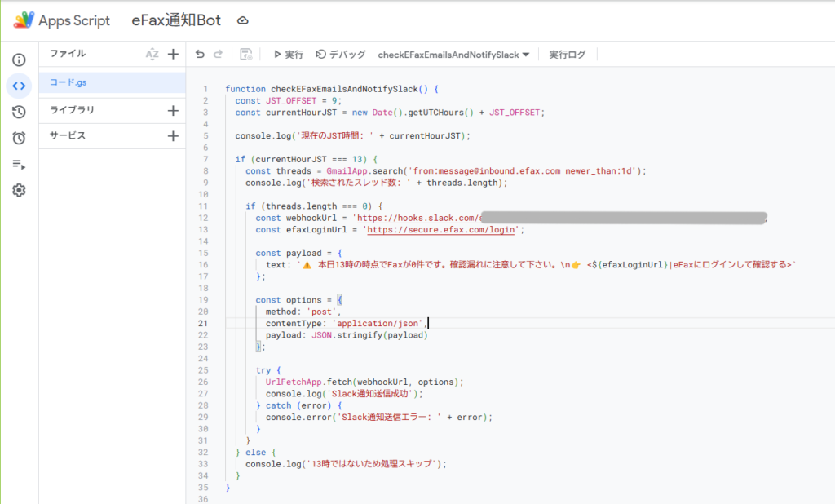Open the 実行ログ execution log
This screenshot has height=504, width=835.
(x=568, y=55)
